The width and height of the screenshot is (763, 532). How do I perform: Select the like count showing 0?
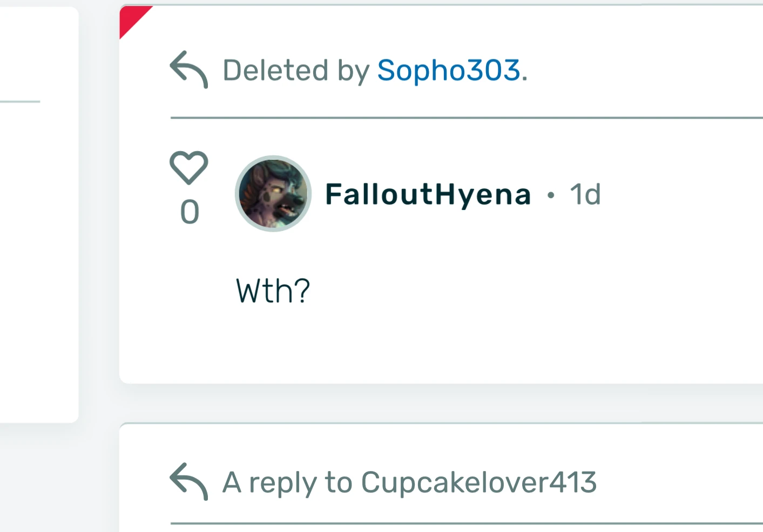[x=190, y=212]
